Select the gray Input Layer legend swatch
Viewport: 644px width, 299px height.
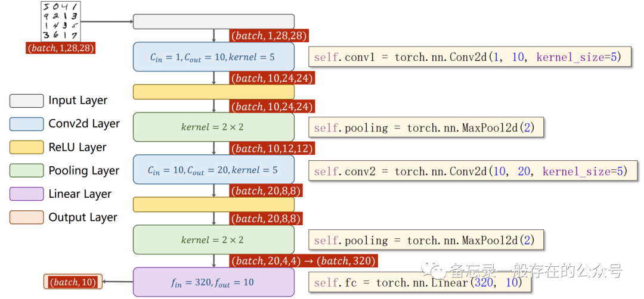pos(26,101)
